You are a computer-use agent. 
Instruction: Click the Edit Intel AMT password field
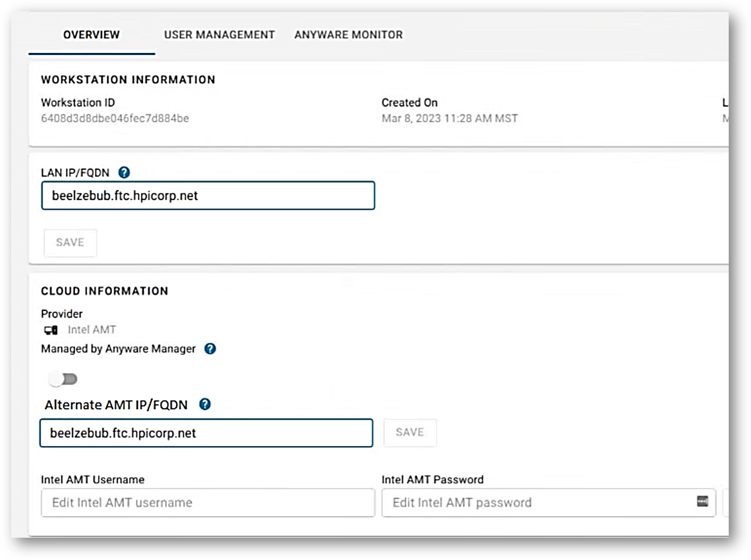click(x=503, y=502)
